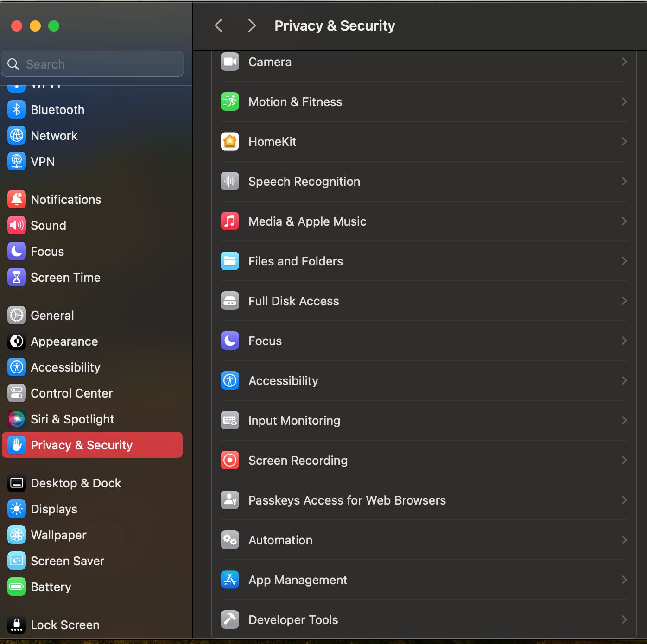647x644 pixels.
Task: Click the Control Center icon in sidebar
Action: 17,393
